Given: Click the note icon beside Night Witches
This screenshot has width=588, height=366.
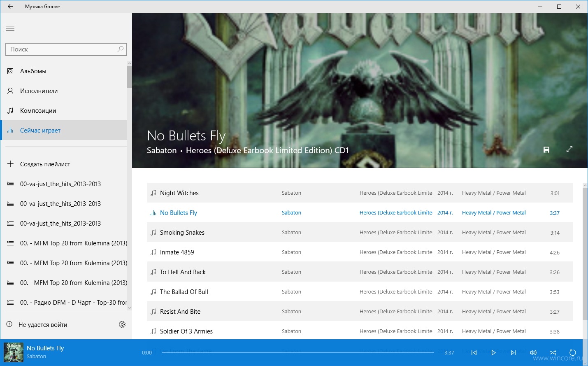Looking at the screenshot, I should 153,193.
